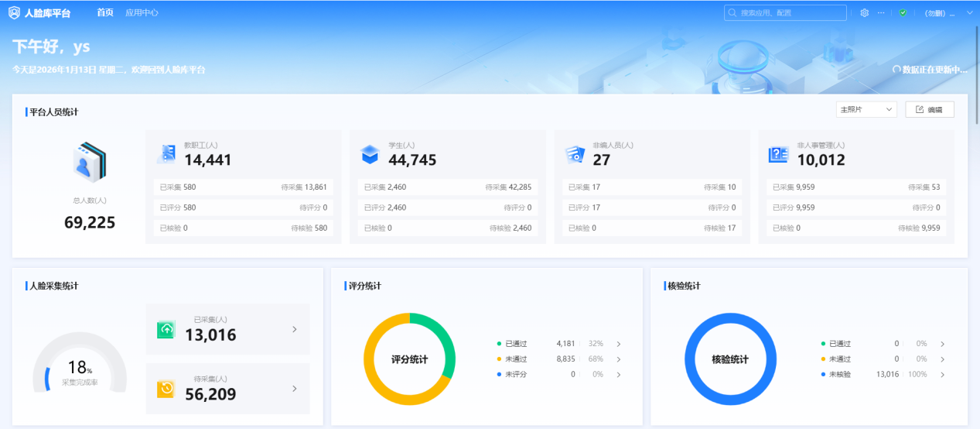Click the green 已采集 upload icon
The width and height of the screenshot is (980, 429).
click(166, 329)
